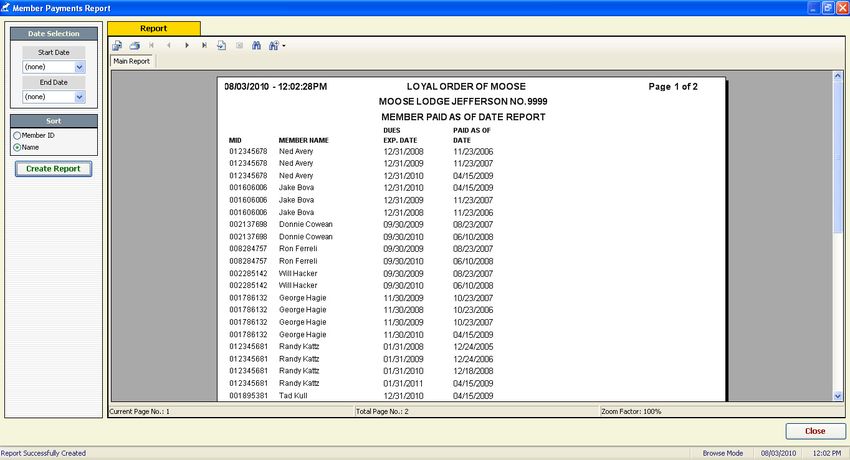Image resolution: width=850 pixels, height=460 pixels.
Task: Click the vertical scrollbar thumb
Action: coord(838,157)
